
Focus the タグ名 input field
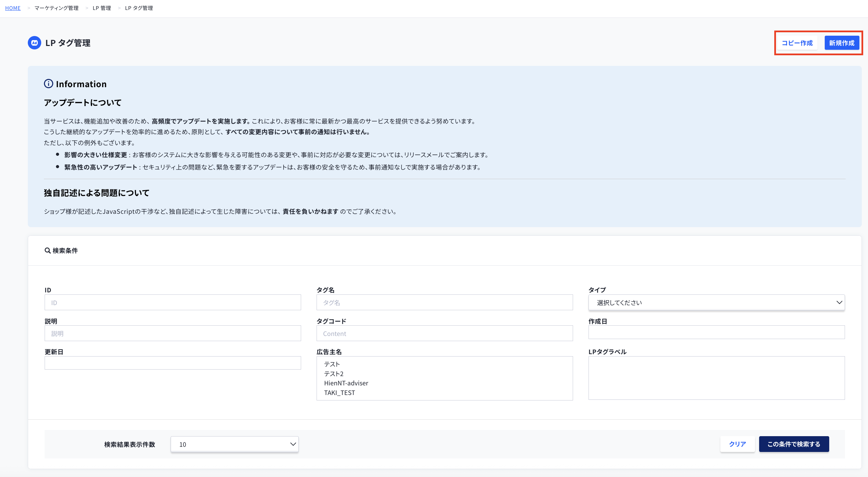[x=445, y=302]
